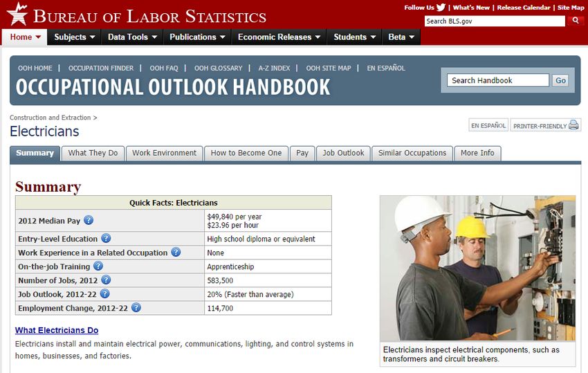This screenshot has width=588, height=373.
Task: Open help icon for On-the-job Training
Action: coord(98,266)
